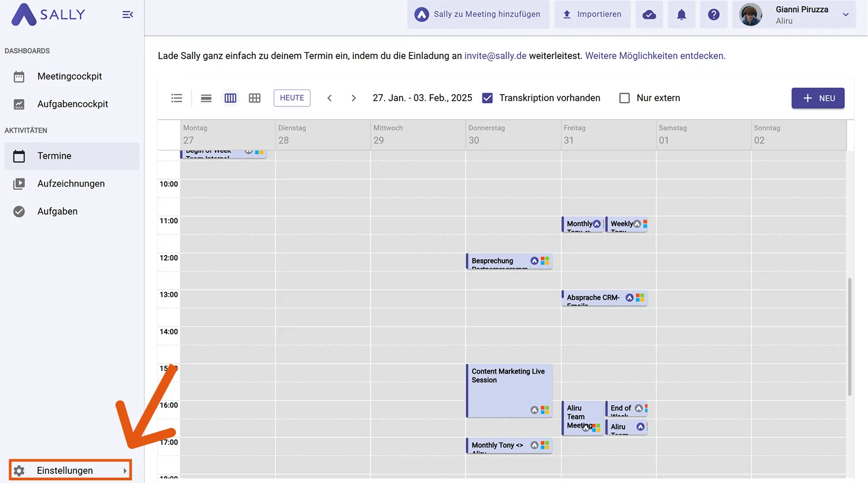Click the calendar vertical scrollbar

click(850, 337)
